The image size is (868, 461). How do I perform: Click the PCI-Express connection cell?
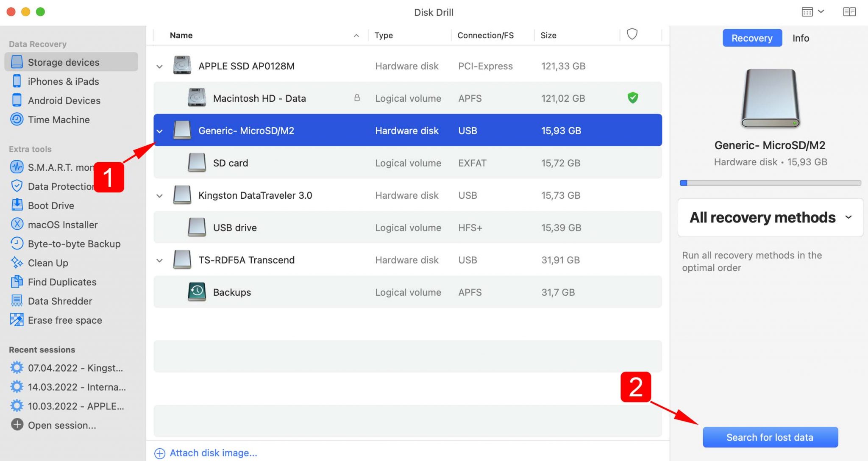click(485, 66)
